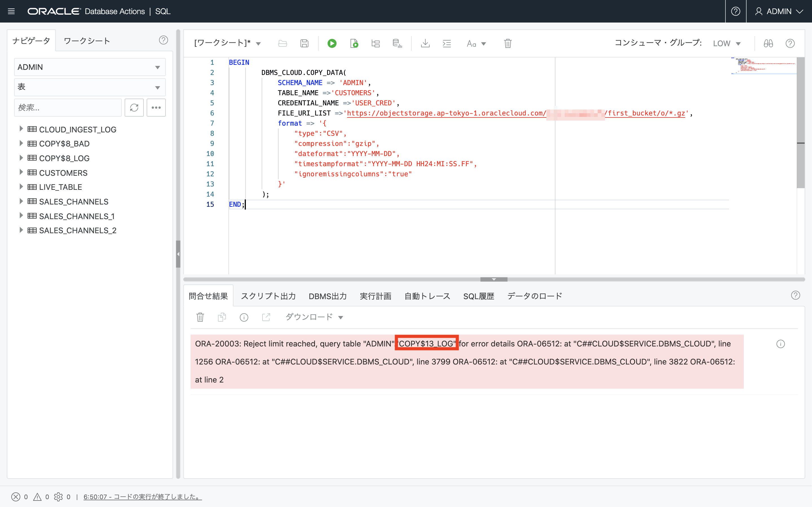812x507 pixels.
Task: Open the ダウンロード dropdown in results
Action: pos(314,317)
